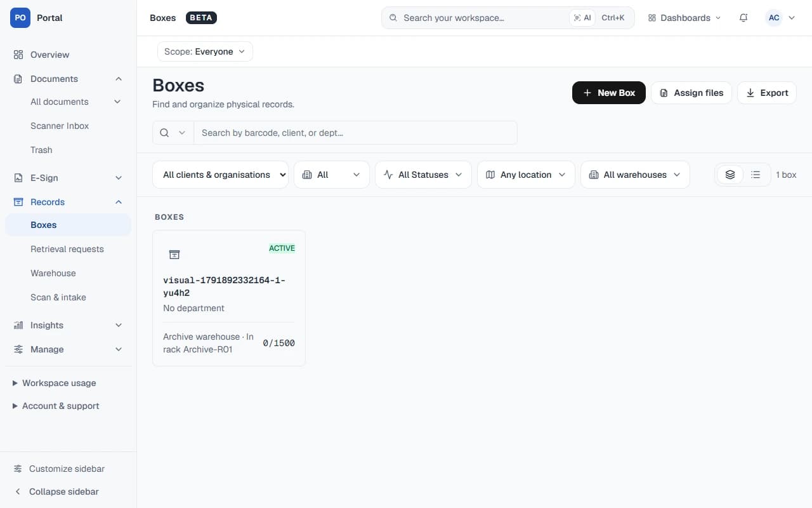Open the Dashboards dropdown
The image size is (812, 508).
[684, 18]
